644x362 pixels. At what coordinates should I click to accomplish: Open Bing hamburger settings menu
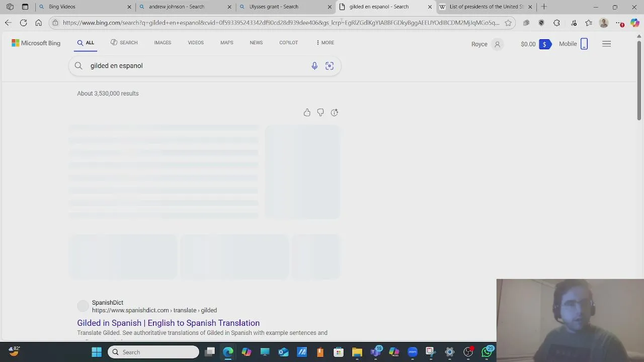[x=607, y=44]
